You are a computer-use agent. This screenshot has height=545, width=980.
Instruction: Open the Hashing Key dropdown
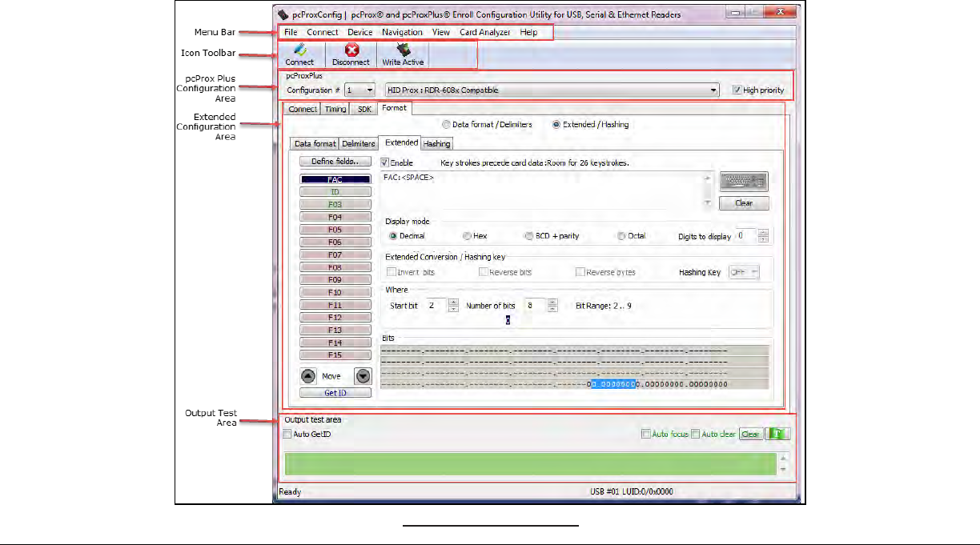click(x=744, y=272)
